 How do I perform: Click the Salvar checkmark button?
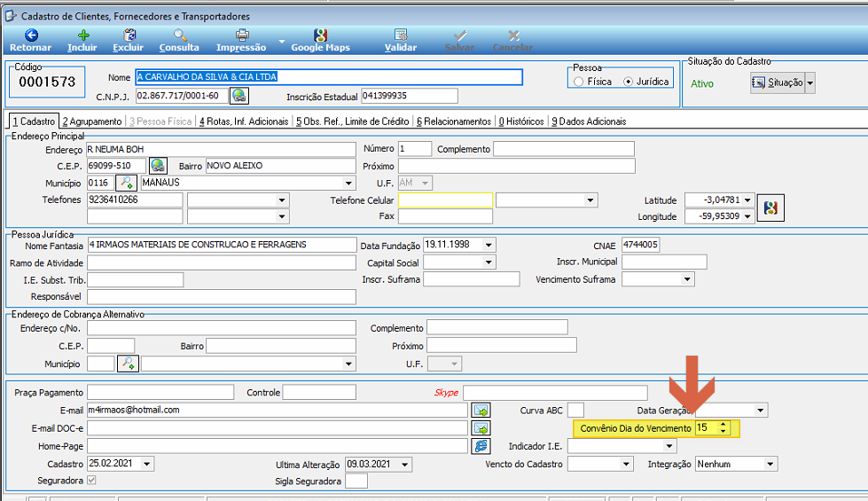[x=459, y=41]
